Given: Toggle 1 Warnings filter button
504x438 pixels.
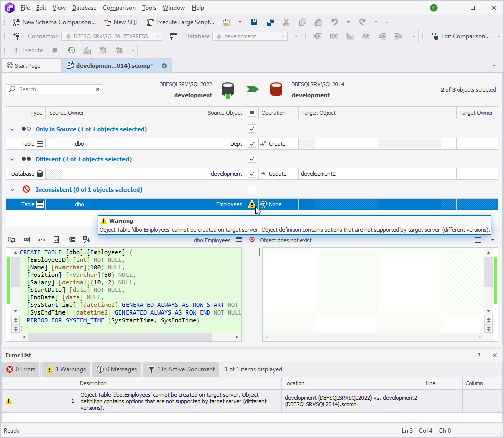Looking at the screenshot, I should (x=66, y=369).
